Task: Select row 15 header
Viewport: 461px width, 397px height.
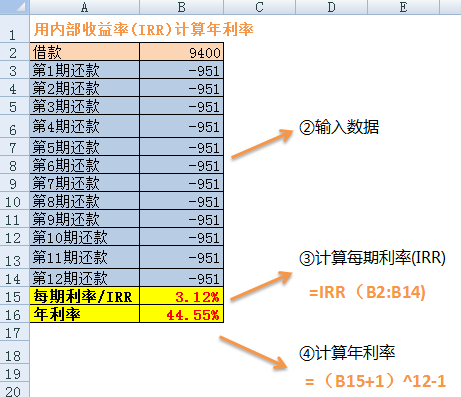Action: coord(15,296)
